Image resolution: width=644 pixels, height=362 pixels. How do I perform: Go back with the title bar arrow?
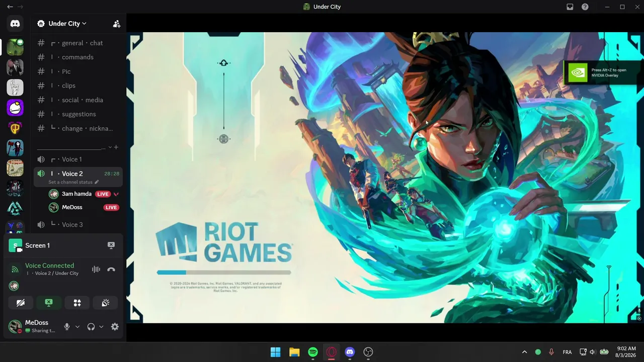tap(10, 7)
